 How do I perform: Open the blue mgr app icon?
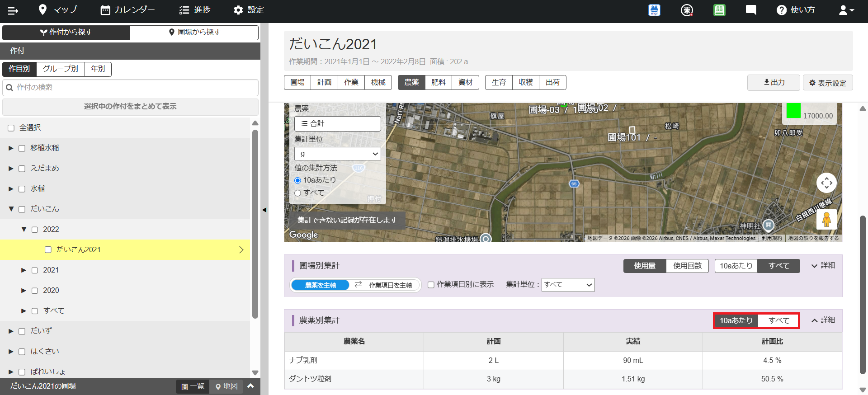point(654,10)
